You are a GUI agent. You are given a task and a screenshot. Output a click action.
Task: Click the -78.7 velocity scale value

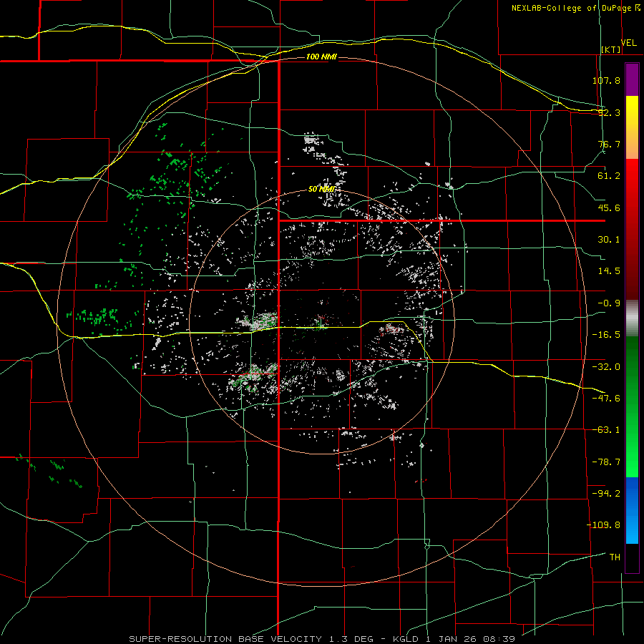pos(606,462)
